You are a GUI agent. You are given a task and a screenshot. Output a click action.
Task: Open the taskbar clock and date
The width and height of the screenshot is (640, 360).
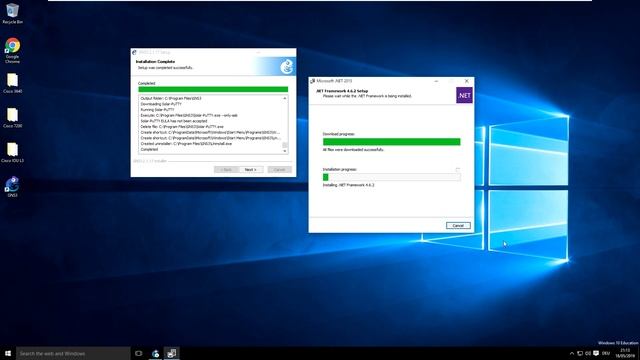click(x=625, y=353)
